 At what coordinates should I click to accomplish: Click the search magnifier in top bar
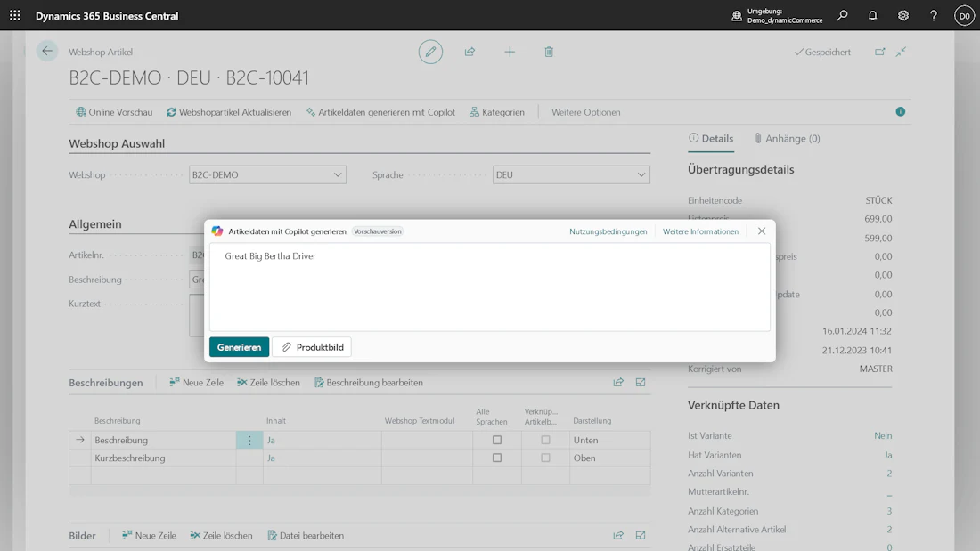point(843,16)
